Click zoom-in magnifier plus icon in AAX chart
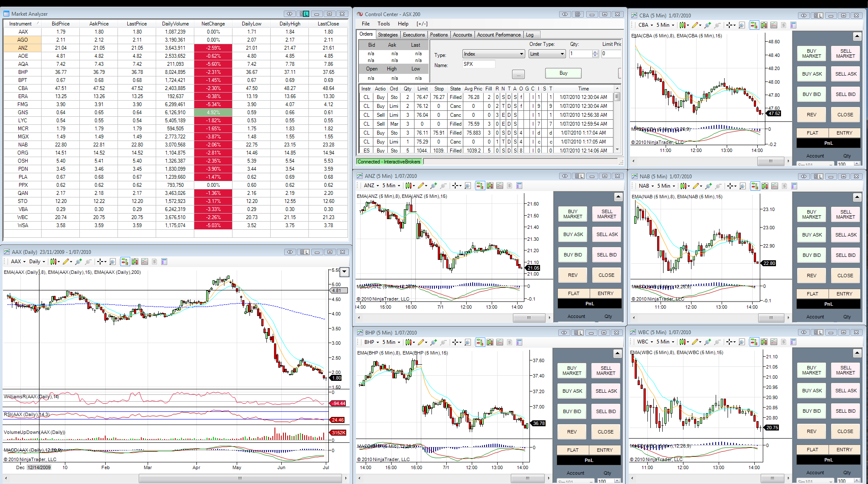 78,262
